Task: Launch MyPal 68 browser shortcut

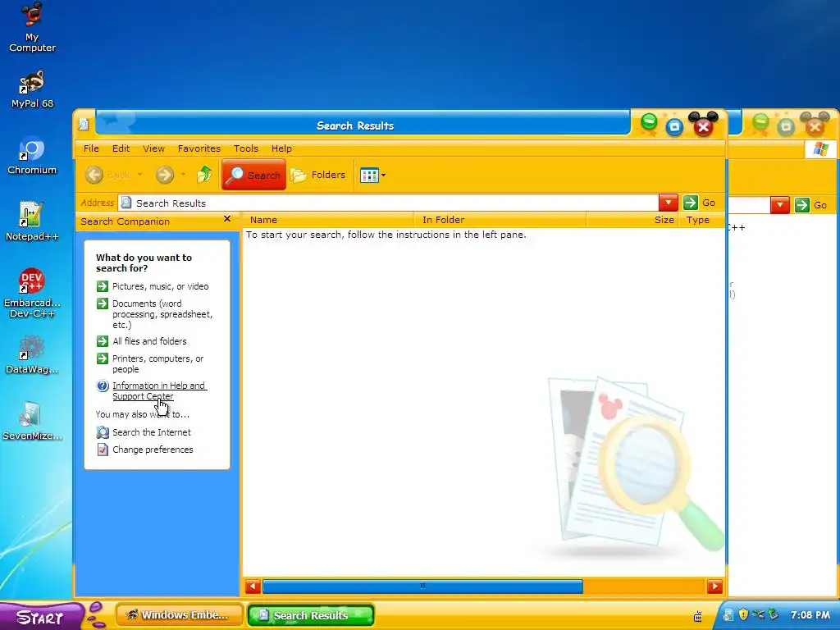Action: pos(32,89)
